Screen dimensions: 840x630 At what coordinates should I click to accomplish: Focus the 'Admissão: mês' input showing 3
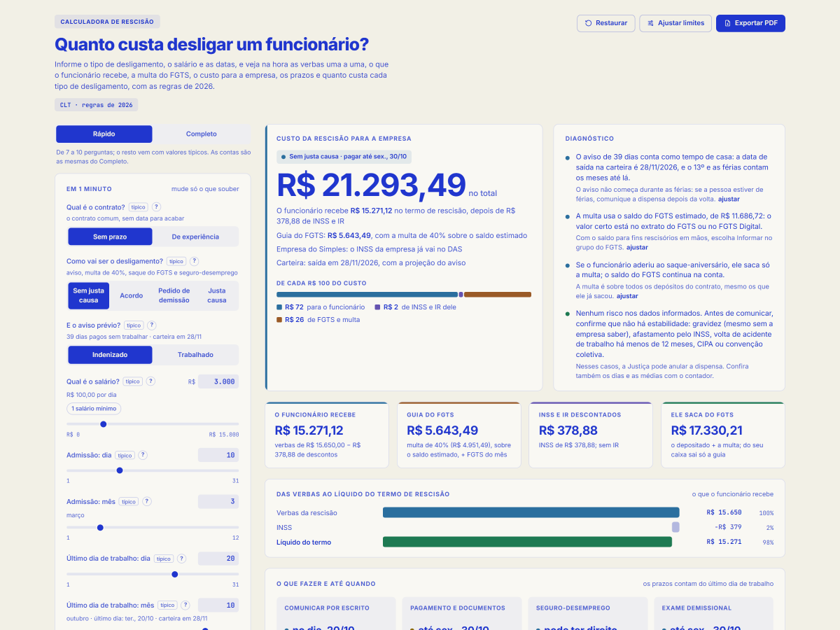click(218, 501)
